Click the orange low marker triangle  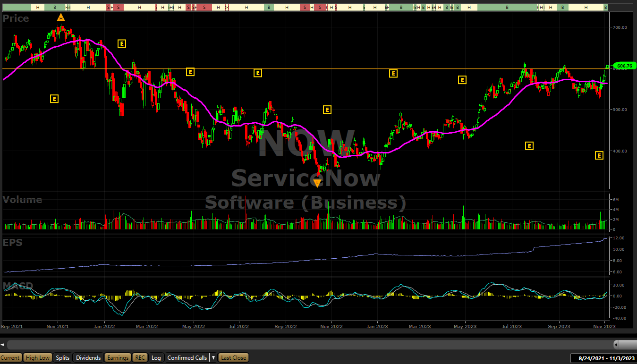point(317,183)
